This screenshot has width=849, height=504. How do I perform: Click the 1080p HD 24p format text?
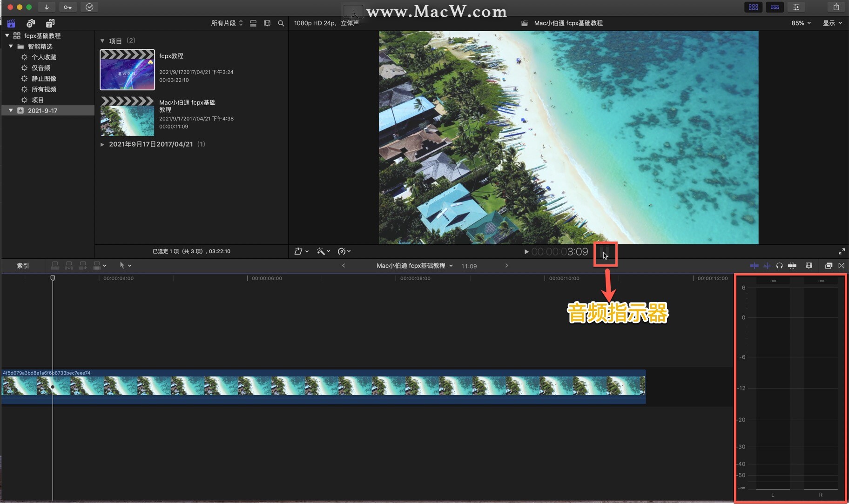tap(315, 23)
